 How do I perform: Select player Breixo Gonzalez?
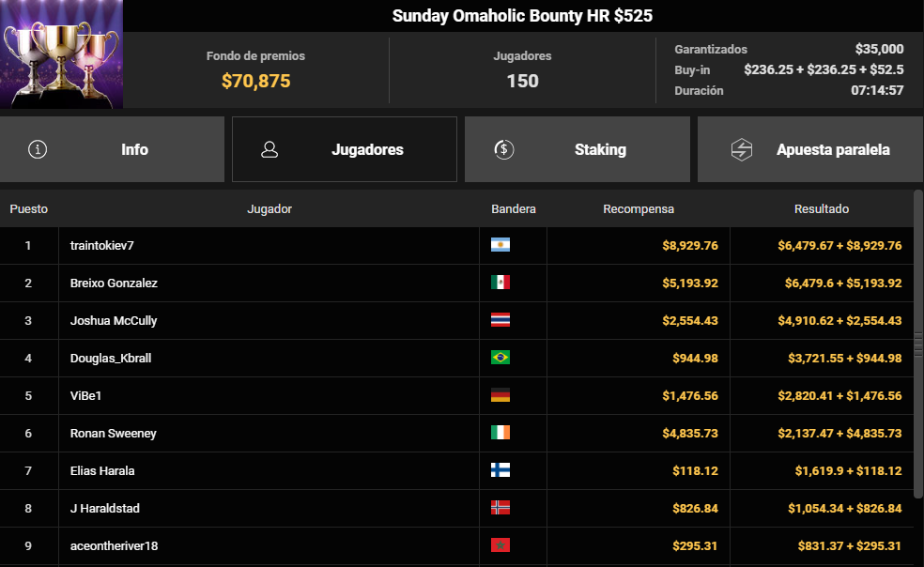coord(114,283)
